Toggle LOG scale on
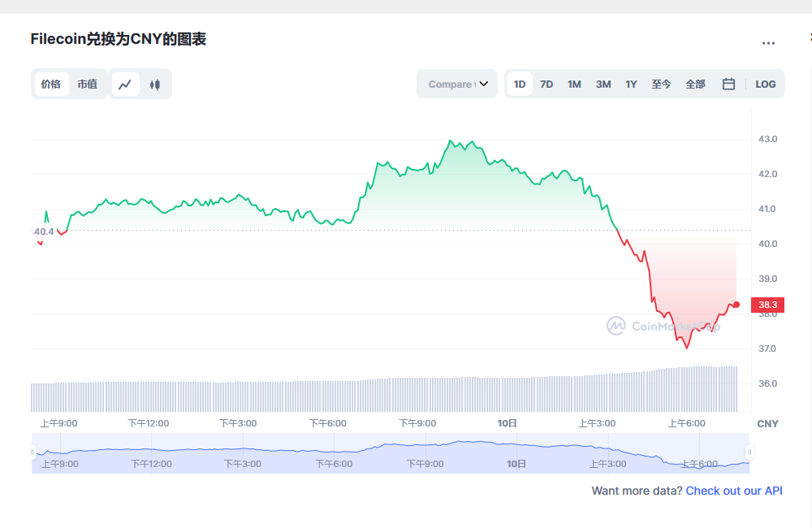 tap(765, 84)
